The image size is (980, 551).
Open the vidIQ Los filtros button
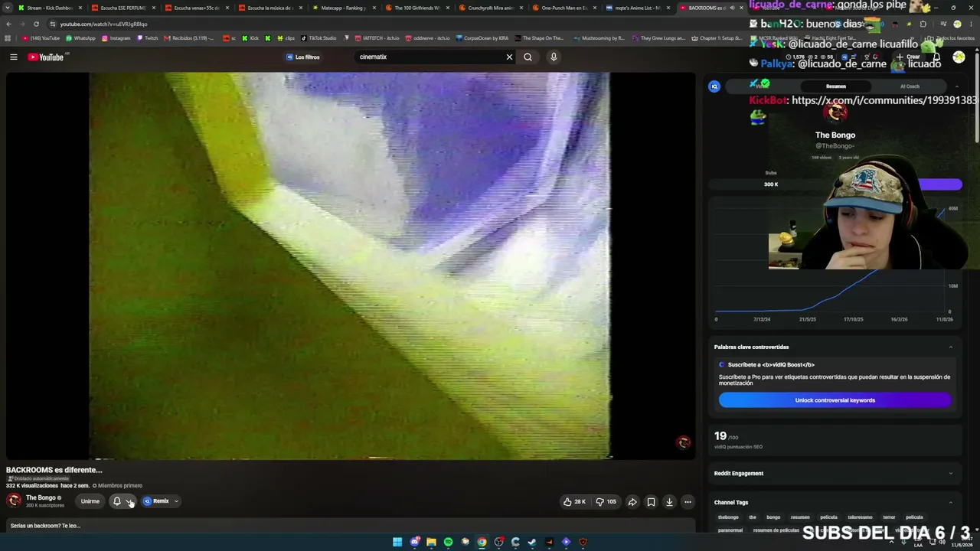tap(303, 57)
